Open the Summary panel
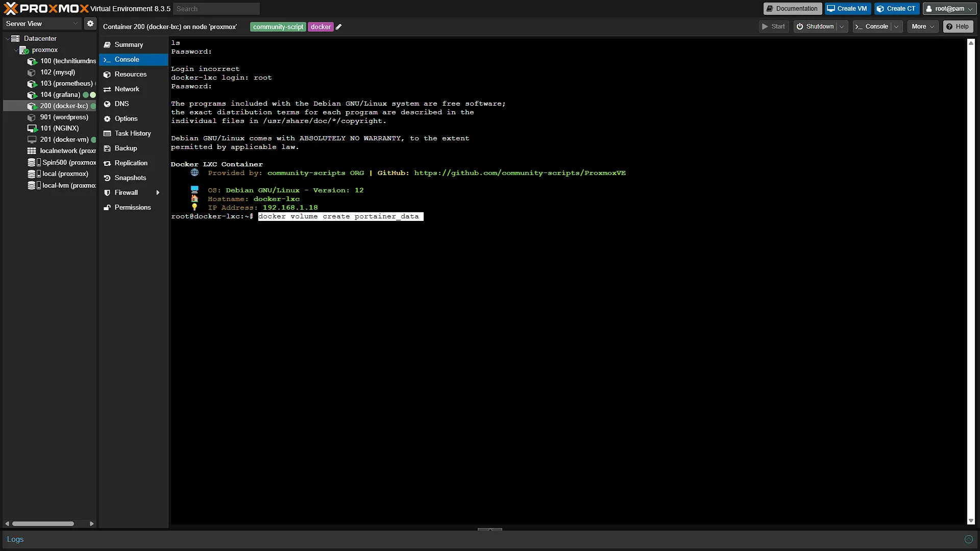This screenshot has width=980, height=551. tap(133, 45)
